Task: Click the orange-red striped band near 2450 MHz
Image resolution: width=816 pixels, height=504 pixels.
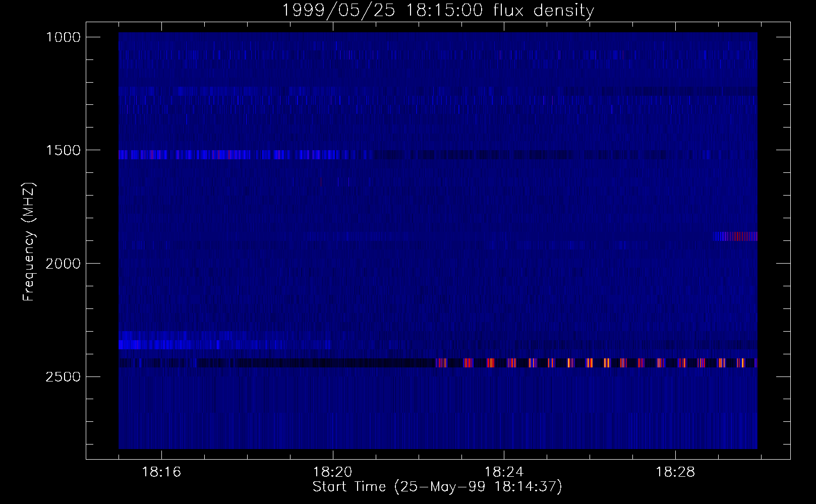Action: [596, 363]
